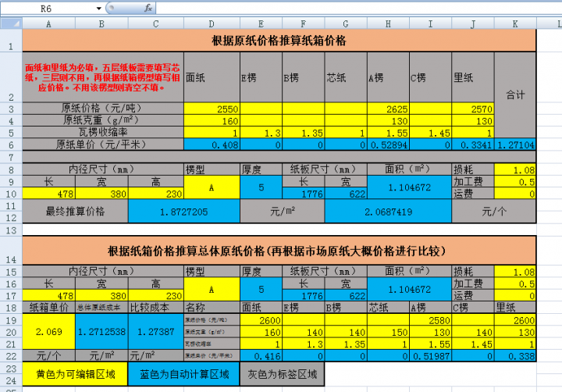Viewport: 562px width, 392px height.
Task: Select final price cell 1.8727205
Action: 183,212
